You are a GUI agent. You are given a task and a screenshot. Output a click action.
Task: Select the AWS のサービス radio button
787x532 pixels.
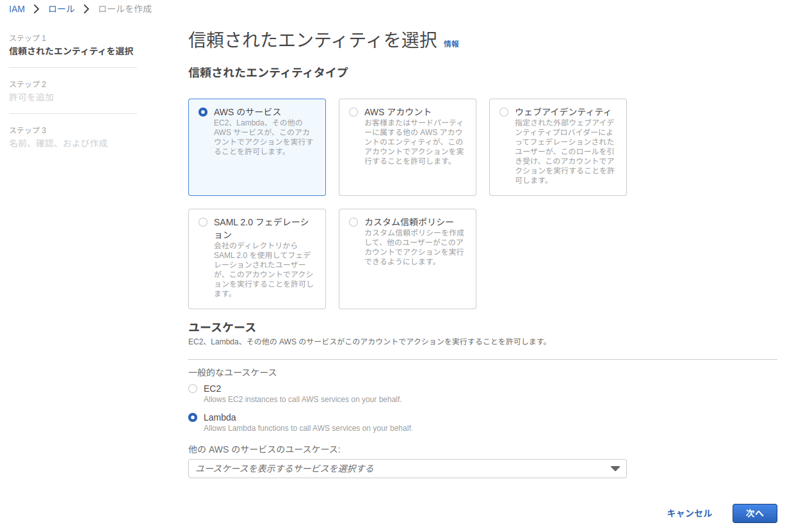click(x=203, y=112)
